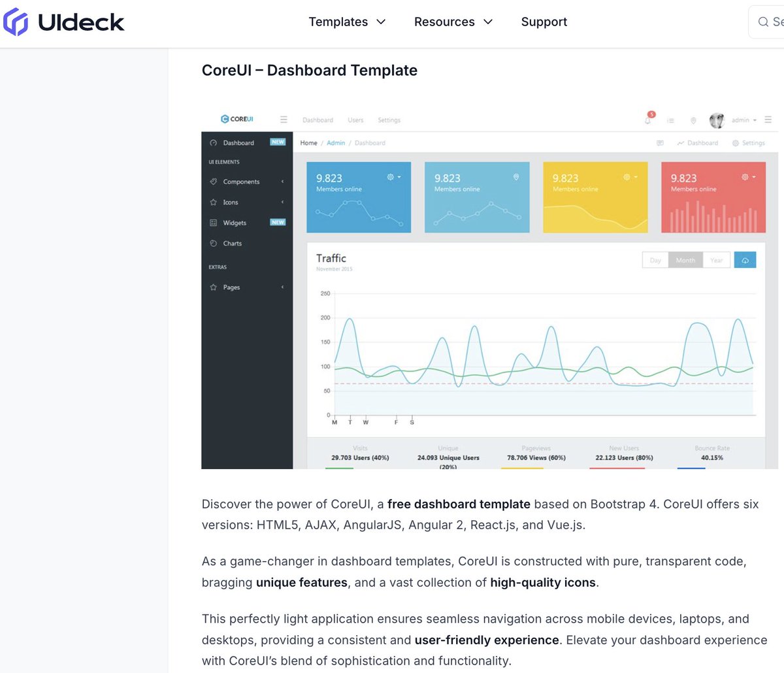This screenshot has height=673, width=784.
Task: Click the 22.123 Users progress bar
Action: [x=617, y=468]
